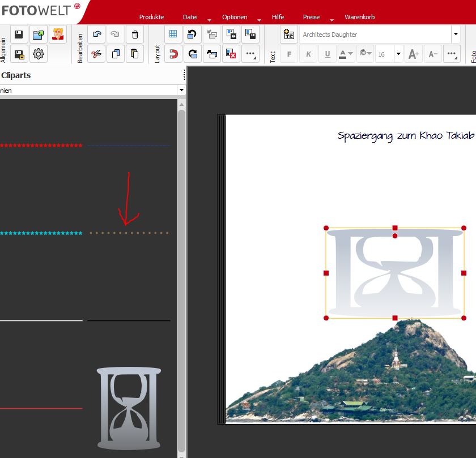This screenshot has width=476, height=458.
Task: Click the undo arrow icon
Action: pos(96,35)
